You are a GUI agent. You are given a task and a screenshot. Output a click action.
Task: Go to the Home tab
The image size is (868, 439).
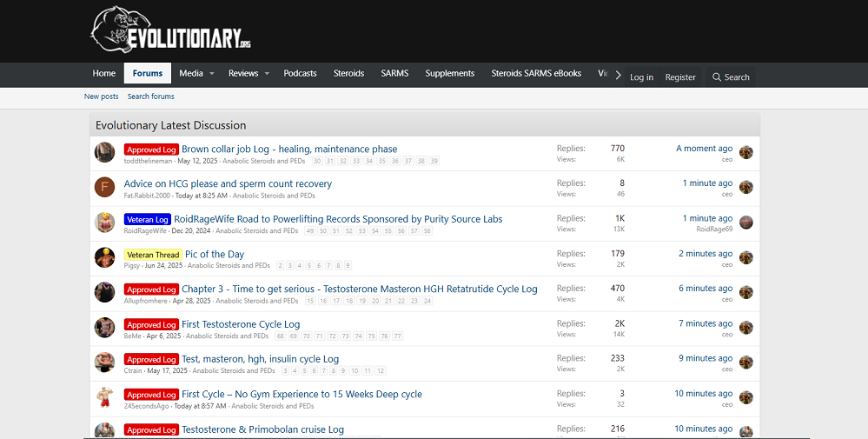coord(104,73)
